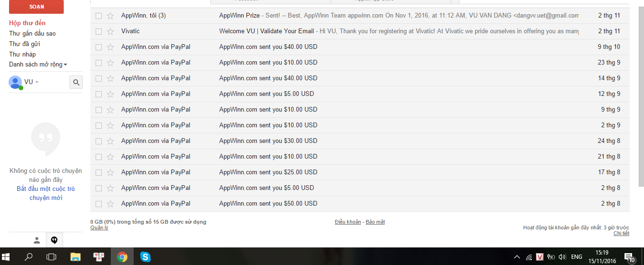
Task: Open Windows taskbar search
Action: [x=29, y=257]
